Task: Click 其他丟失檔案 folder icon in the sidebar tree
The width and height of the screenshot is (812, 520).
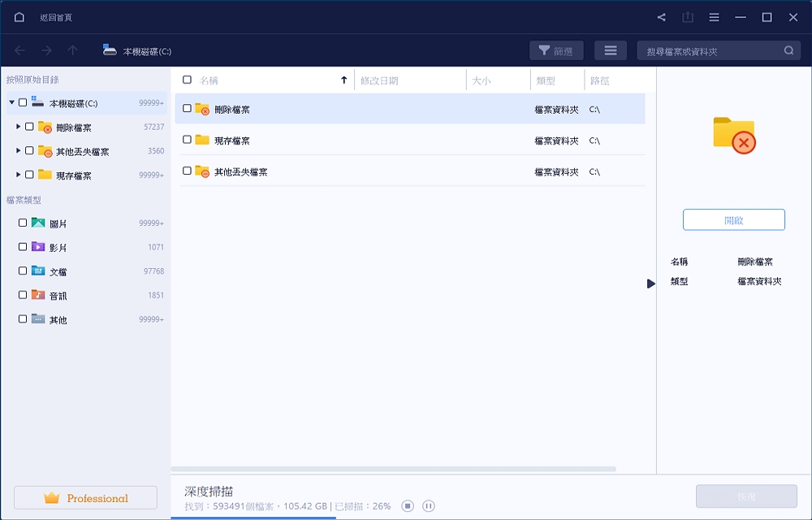Action: tap(45, 150)
